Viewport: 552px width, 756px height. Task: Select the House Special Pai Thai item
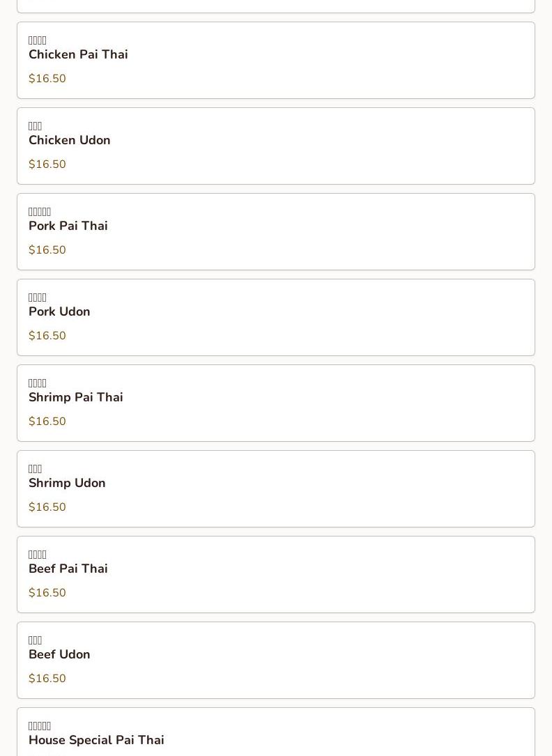pos(96,740)
